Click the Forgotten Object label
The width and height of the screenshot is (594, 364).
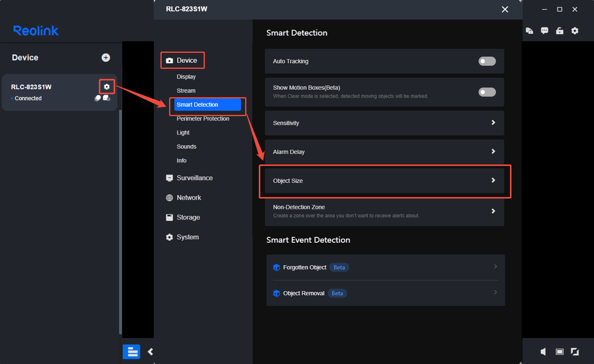pos(305,267)
